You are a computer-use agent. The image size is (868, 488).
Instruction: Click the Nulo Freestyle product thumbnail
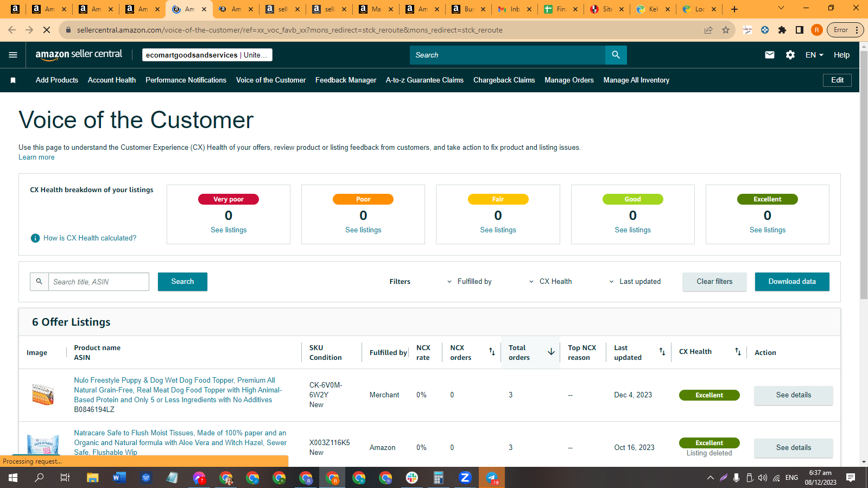pyautogui.click(x=43, y=395)
